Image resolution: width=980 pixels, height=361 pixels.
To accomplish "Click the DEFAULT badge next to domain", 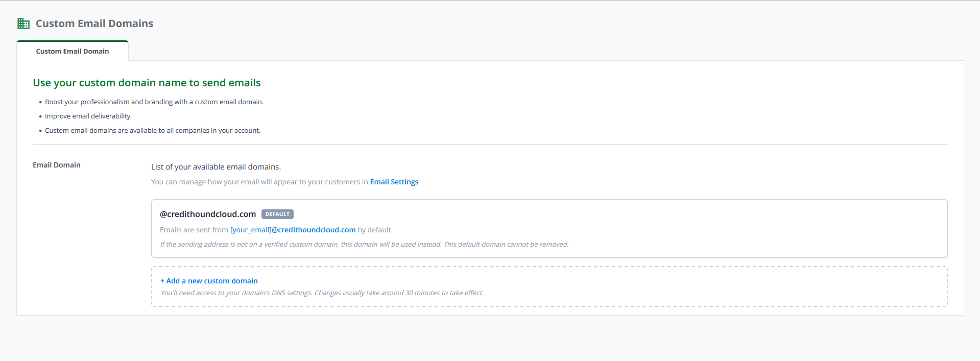I will tap(277, 214).
